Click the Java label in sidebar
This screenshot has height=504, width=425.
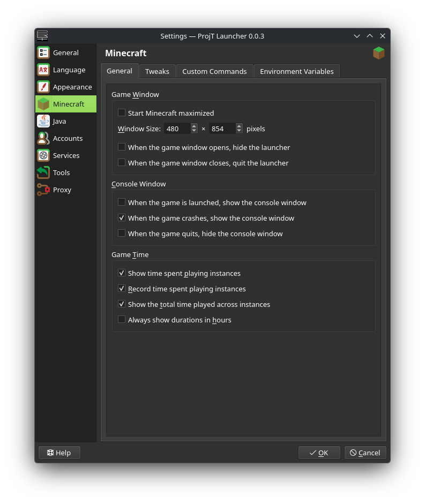[x=59, y=121]
